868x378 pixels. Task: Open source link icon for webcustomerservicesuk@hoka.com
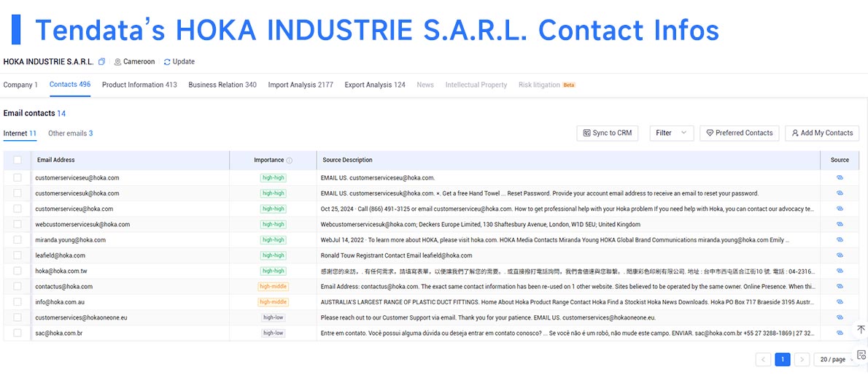click(x=840, y=224)
